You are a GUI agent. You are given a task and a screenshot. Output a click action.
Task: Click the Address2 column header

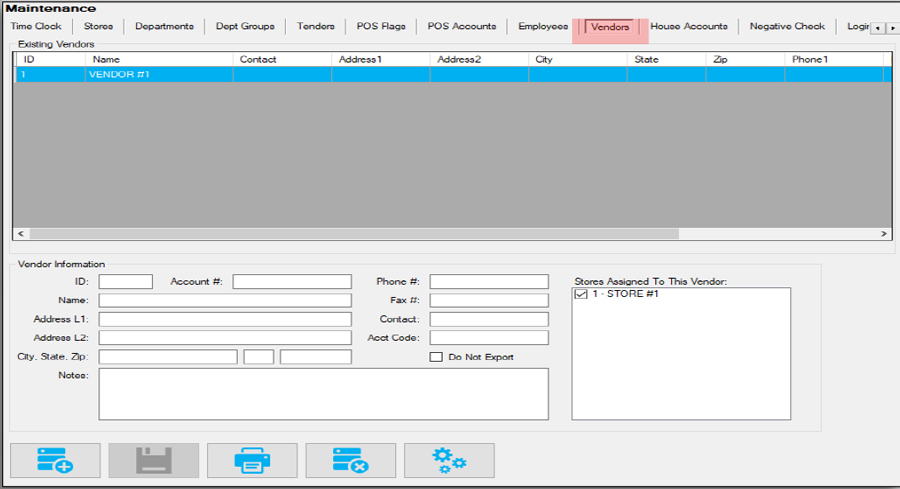[479, 59]
